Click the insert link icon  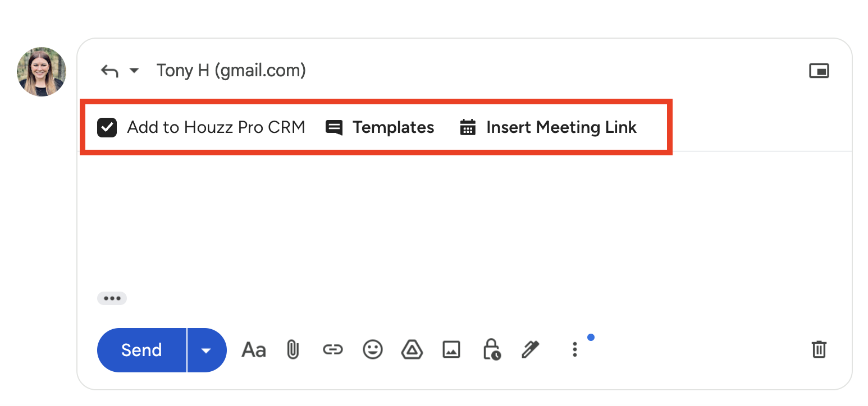pos(332,350)
